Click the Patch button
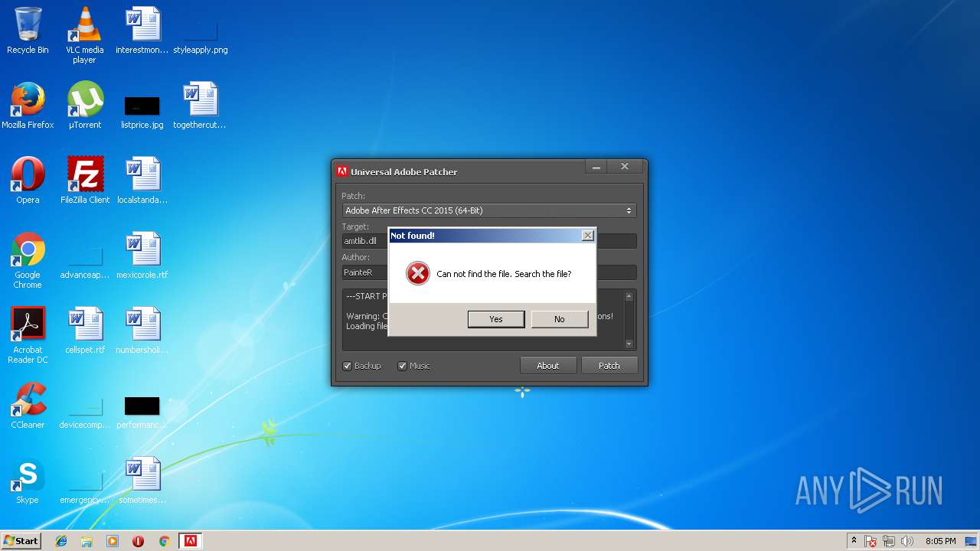This screenshot has height=551, width=980. click(x=609, y=366)
